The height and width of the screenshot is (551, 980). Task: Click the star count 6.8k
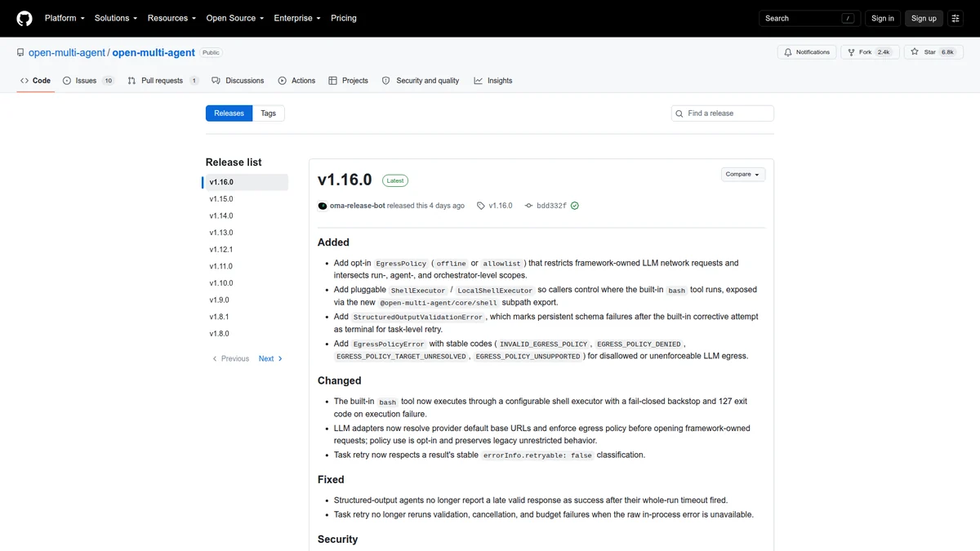click(947, 52)
